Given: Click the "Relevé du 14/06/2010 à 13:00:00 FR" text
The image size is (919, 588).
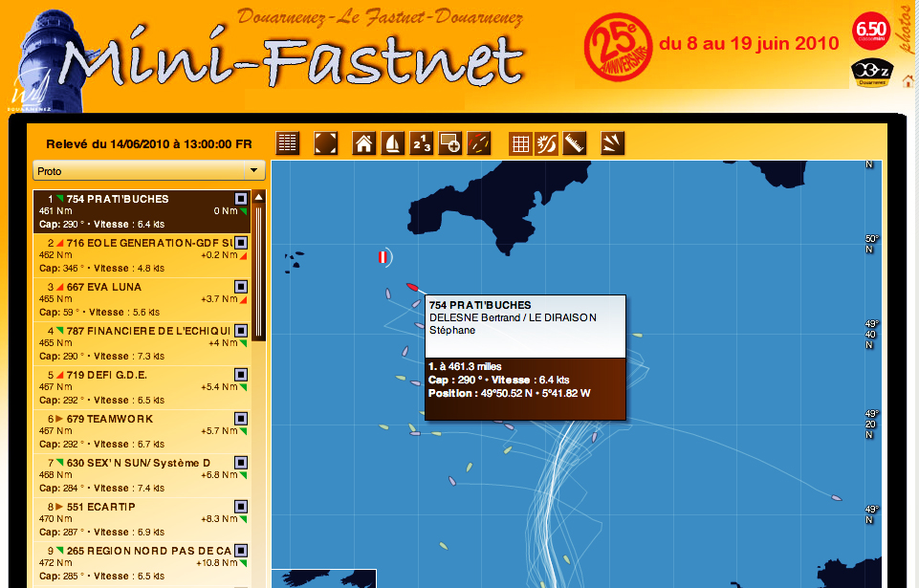Looking at the screenshot, I should (x=149, y=144).
